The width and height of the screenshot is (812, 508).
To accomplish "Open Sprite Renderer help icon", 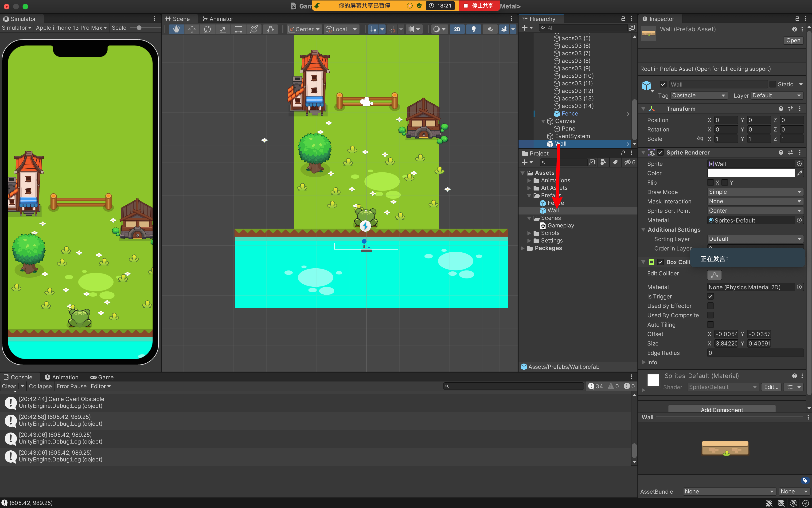I will click(781, 153).
